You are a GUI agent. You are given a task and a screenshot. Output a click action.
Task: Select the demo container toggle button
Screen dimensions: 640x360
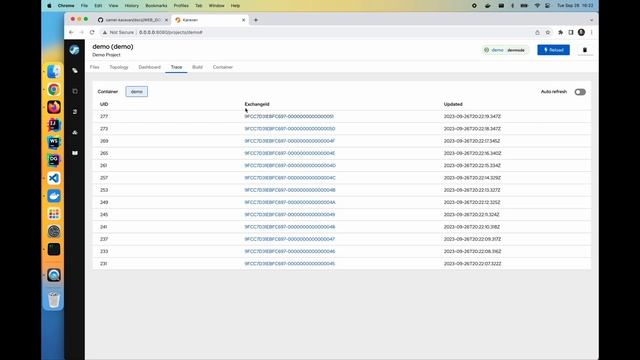pyautogui.click(x=137, y=91)
